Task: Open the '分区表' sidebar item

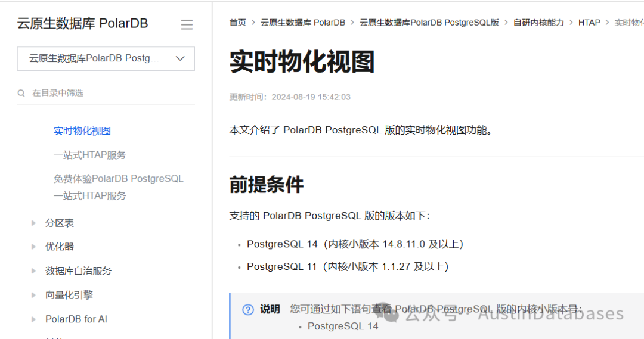Action: 60,223
